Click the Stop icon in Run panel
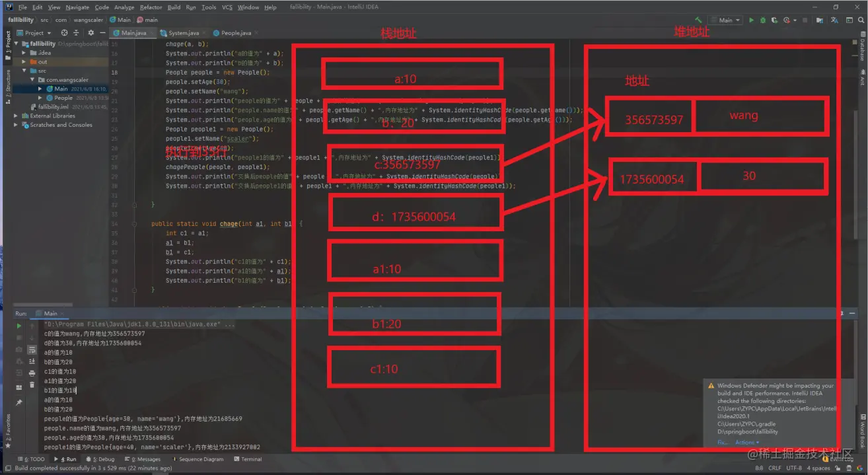This screenshot has height=475, width=868. (19, 338)
